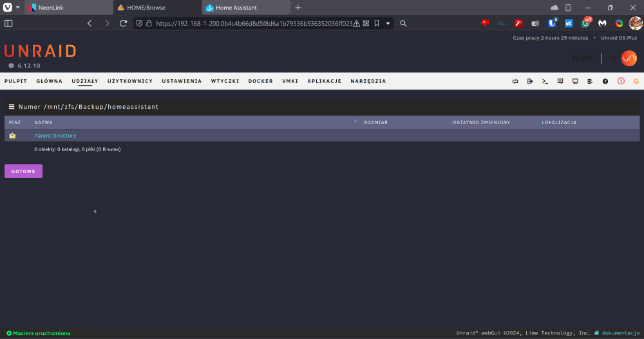Click the cloud sync icon in title bar
Image resolution: width=644 pixels, height=339 pixels.
click(x=554, y=7)
